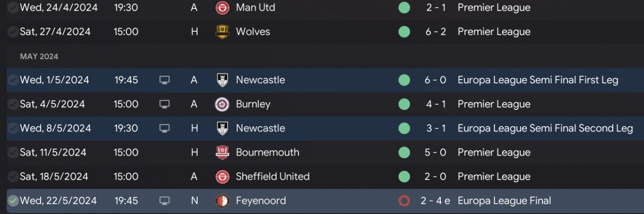Open the Sheffield United team link
644x214 pixels.
tap(273, 177)
